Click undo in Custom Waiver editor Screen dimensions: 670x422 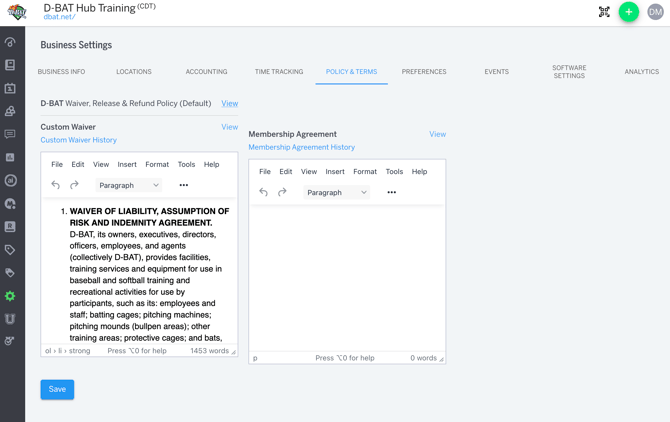(x=56, y=185)
